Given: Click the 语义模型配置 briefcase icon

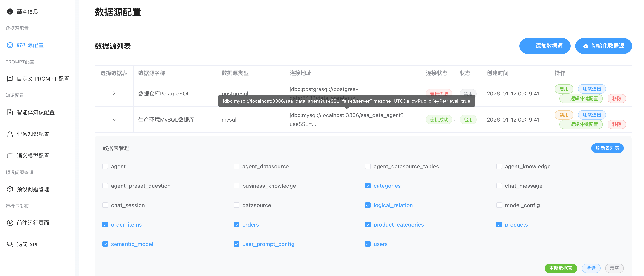Looking at the screenshot, I should 10,156.
